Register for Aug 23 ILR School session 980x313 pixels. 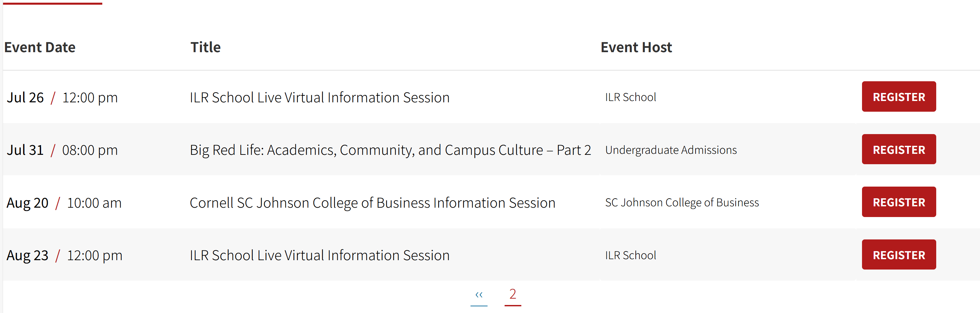pyautogui.click(x=898, y=255)
